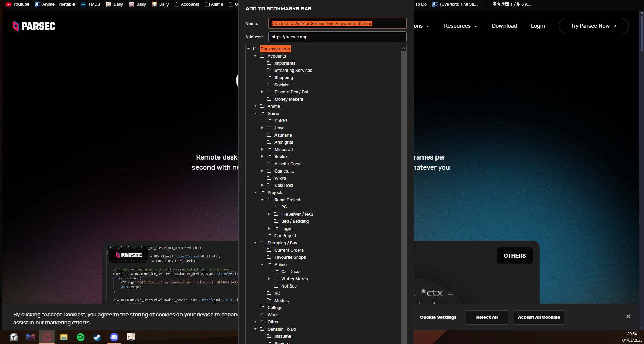The height and width of the screenshot is (344, 644).
Task: Select the OTHERS tab on Parsec page
Action: pos(514,256)
